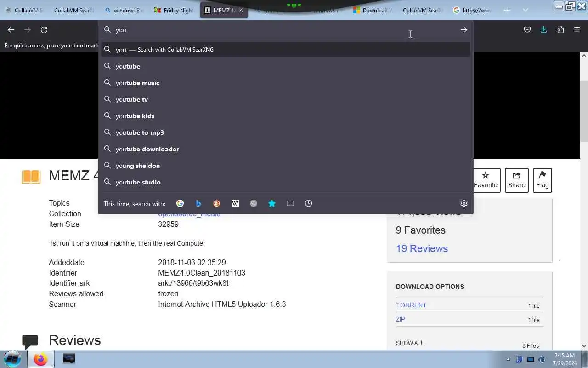Click the Go arrow in the address bar
Viewport: 588px width, 368px height.
click(x=464, y=30)
